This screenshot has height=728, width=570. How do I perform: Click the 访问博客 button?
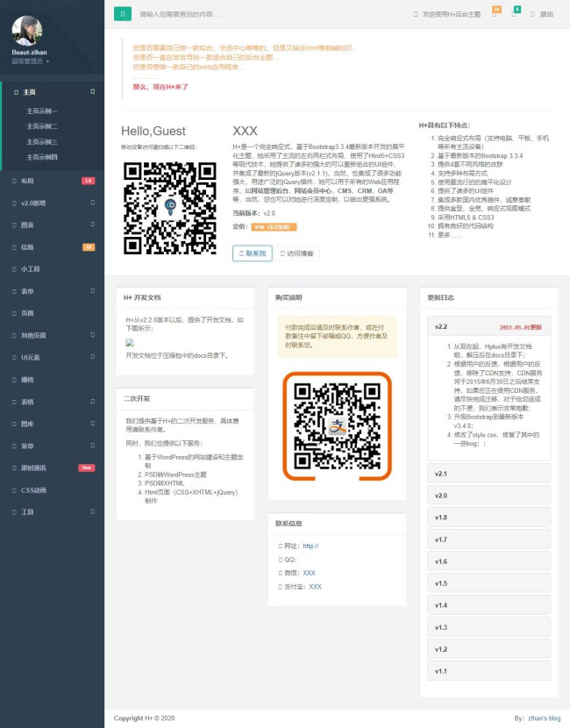click(x=297, y=253)
